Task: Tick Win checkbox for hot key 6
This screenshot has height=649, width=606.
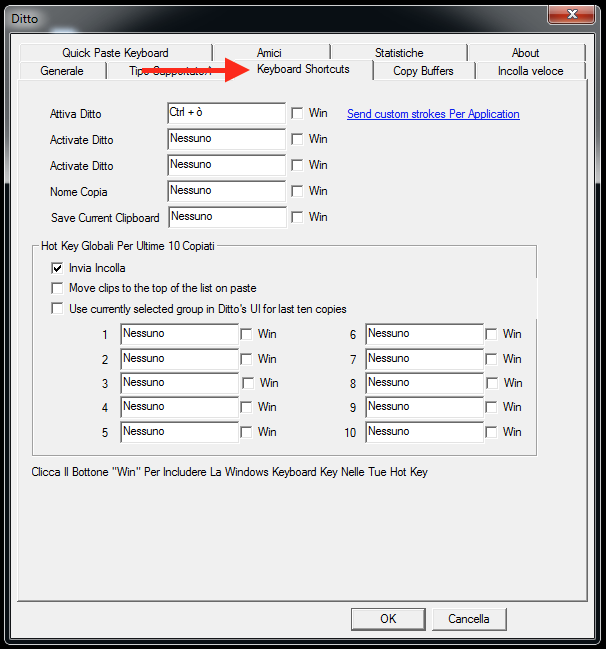Action: click(491, 334)
